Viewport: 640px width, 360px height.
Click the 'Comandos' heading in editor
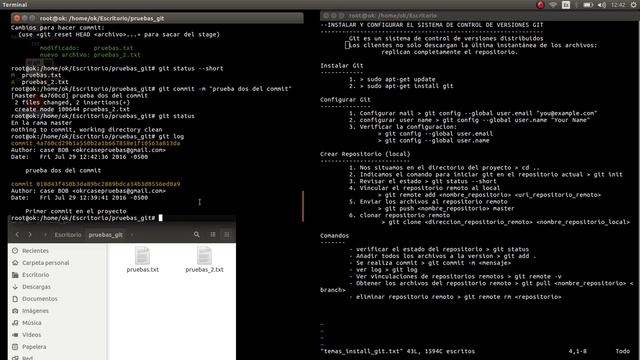click(x=334, y=236)
